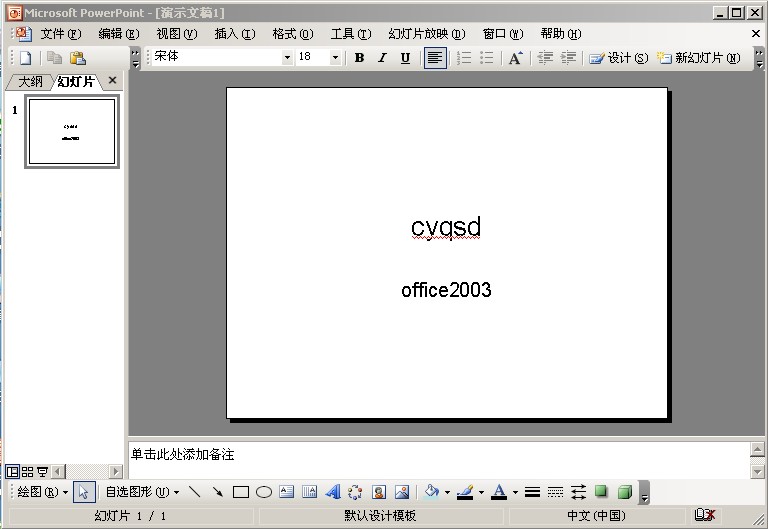Increase font size with the A icon

tap(515, 58)
